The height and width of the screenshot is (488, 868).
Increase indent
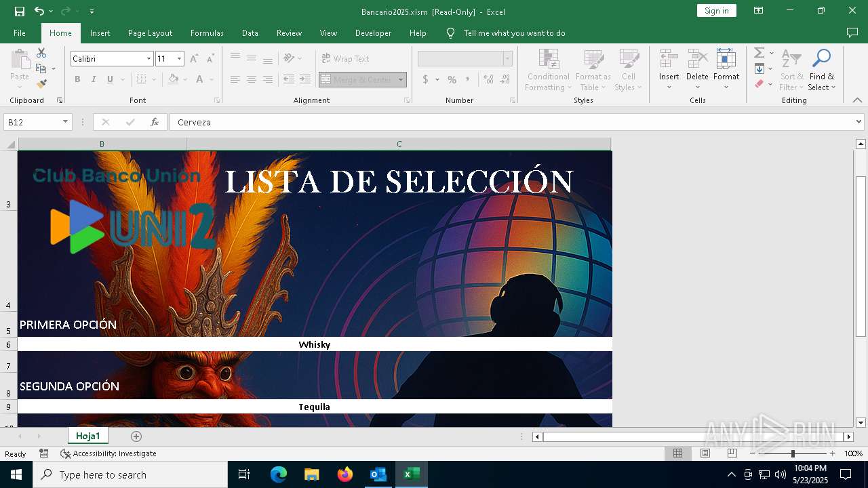(305, 79)
